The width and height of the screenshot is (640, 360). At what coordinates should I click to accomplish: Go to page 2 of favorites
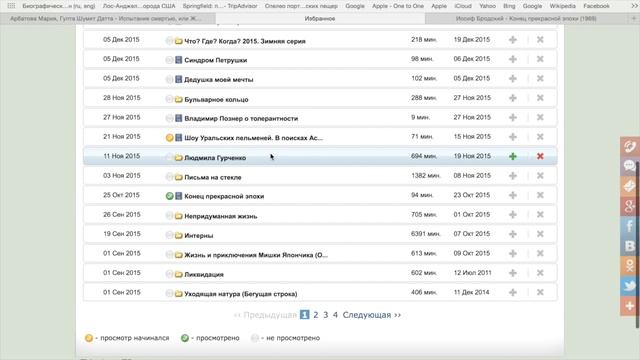pyautogui.click(x=316, y=315)
